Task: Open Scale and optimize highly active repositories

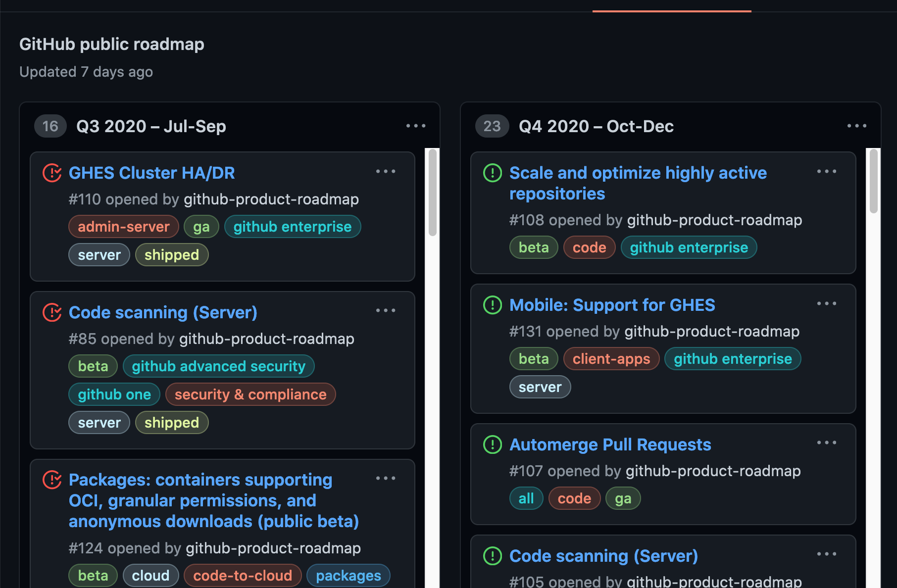Action: 638,183
